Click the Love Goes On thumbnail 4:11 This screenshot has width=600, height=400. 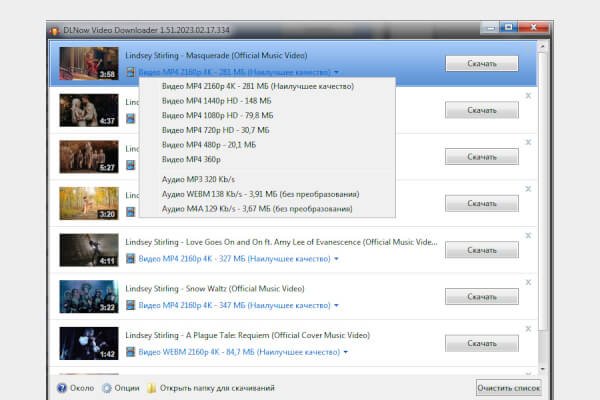[89, 250]
